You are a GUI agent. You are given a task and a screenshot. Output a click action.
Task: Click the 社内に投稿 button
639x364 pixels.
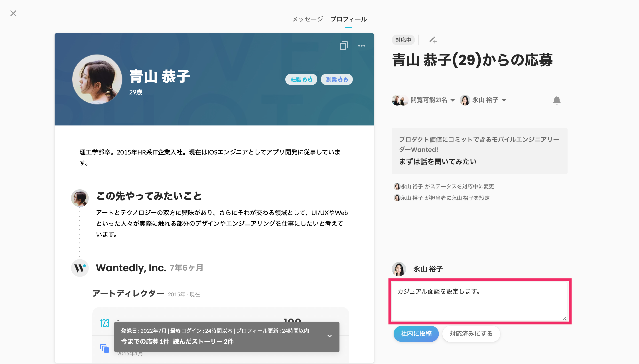(x=416, y=333)
